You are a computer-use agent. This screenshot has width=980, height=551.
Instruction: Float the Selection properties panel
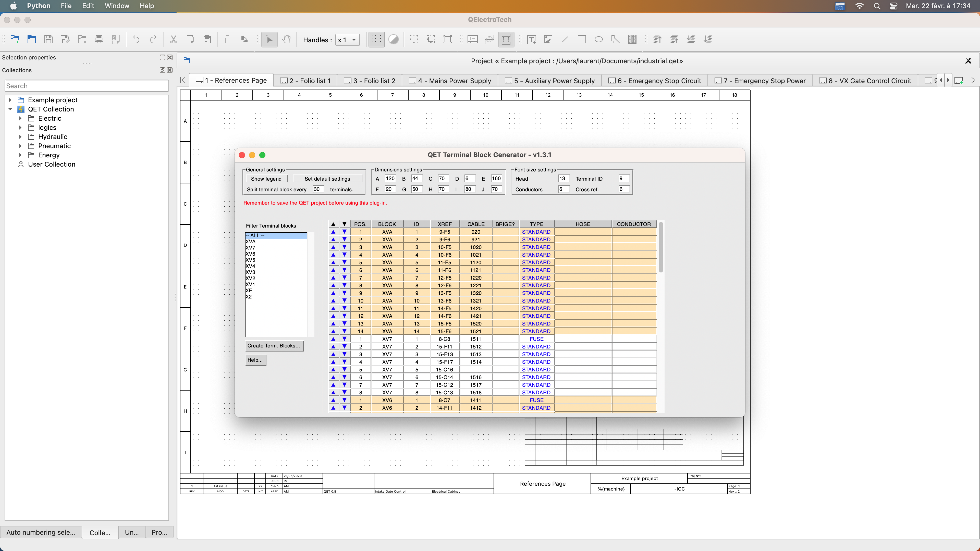pos(163,57)
